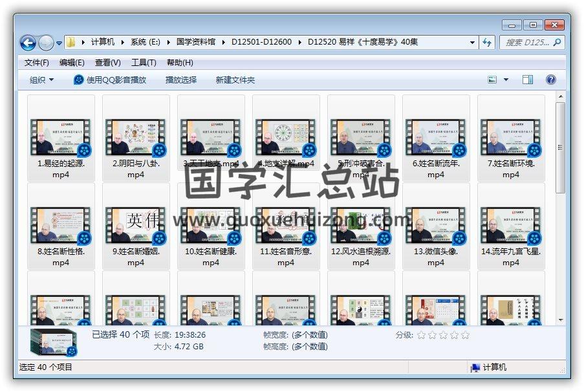The width and height of the screenshot is (584, 392).
Task: Toggle the preview pane icon
Action: point(528,80)
